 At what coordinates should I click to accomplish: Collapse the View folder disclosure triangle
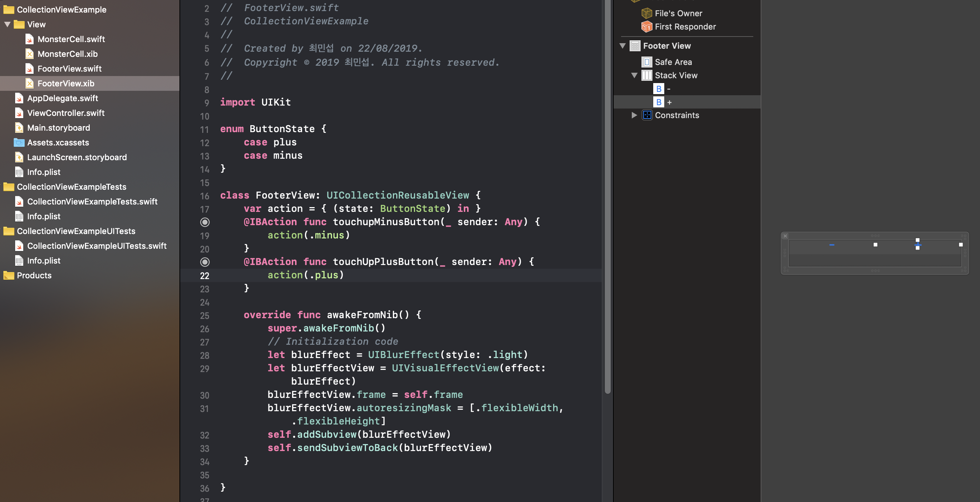[x=7, y=24]
